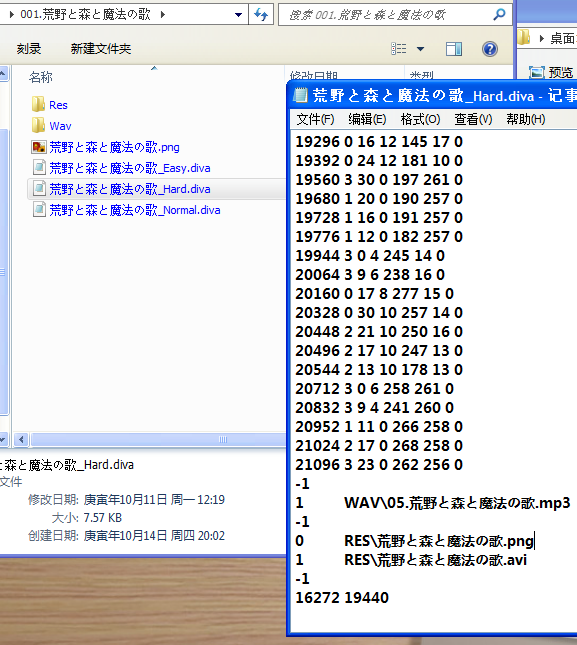Image resolution: width=577 pixels, height=645 pixels.
Task: Select the 荒野と森と魔法の歌.png image file icon
Action: [x=39, y=147]
